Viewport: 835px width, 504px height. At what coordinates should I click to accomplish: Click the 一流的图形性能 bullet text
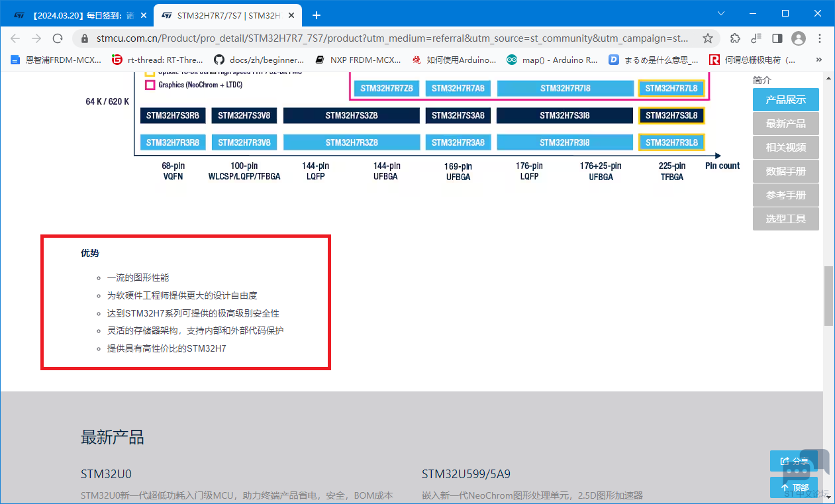pos(138,277)
